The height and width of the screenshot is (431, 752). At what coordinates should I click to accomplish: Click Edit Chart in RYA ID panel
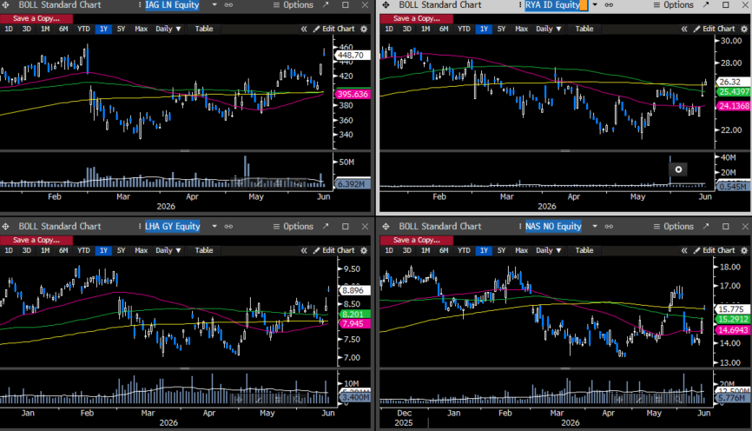714,29
